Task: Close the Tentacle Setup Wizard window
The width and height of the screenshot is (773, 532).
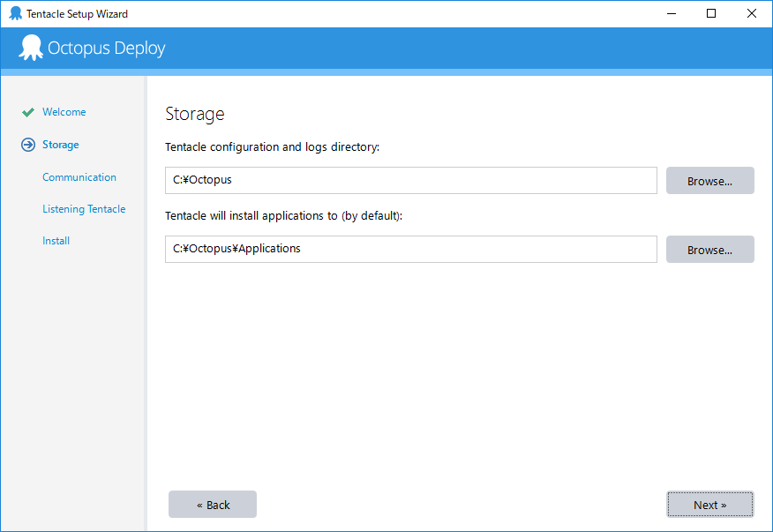Action: click(751, 13)
